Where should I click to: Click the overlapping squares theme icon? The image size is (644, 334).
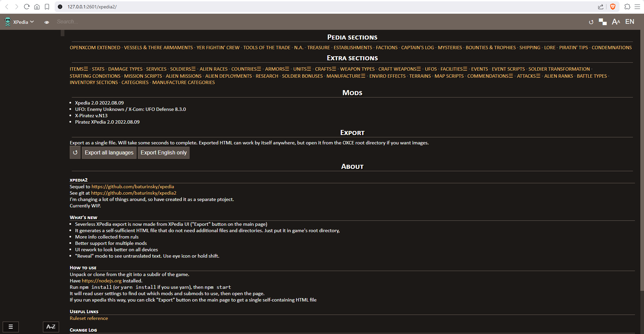(603, 22)
